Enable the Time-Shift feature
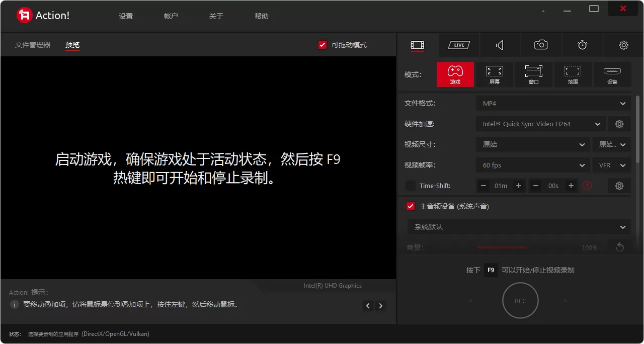This screenshot has height=344, width=644. click(411, 186)
